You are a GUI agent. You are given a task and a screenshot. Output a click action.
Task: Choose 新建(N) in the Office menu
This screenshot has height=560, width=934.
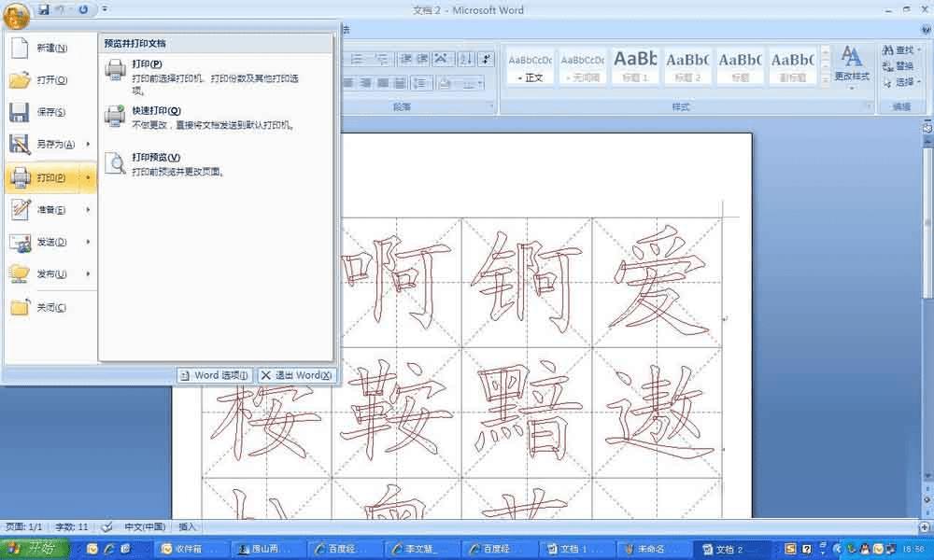50,48
